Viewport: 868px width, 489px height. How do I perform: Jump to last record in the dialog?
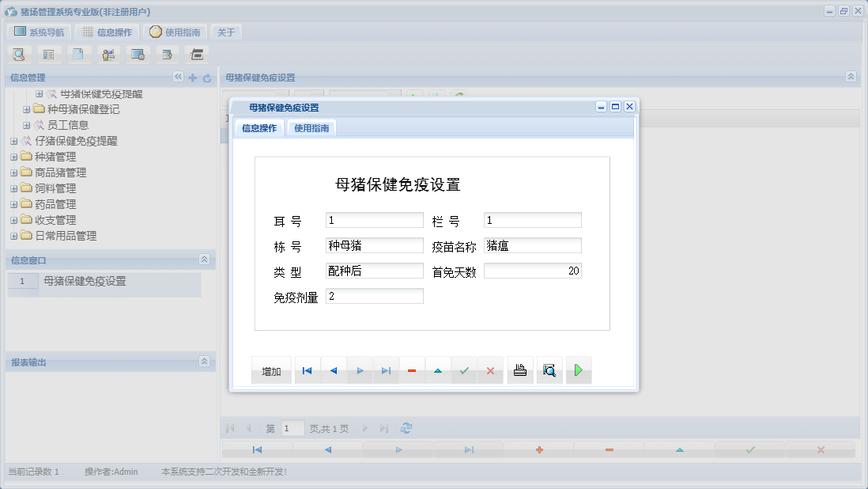(386, 370)
